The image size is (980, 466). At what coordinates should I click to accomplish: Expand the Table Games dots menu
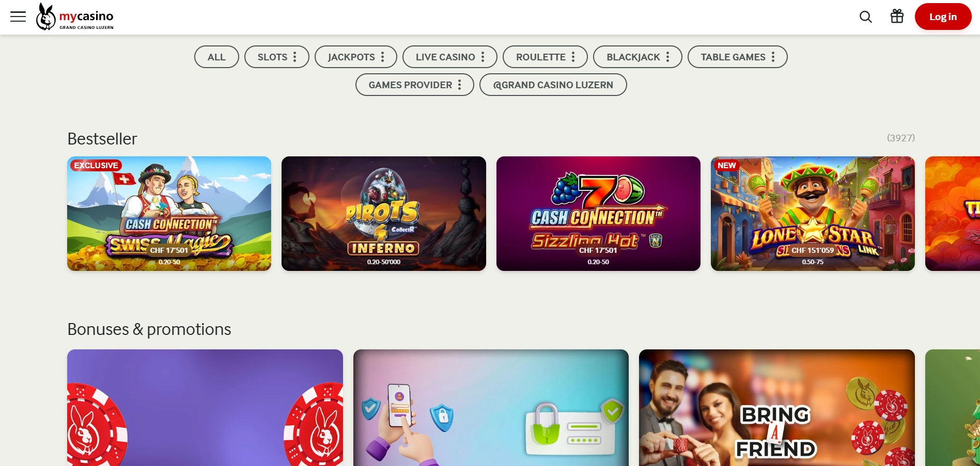pyautogui.click(x=773, y=57)
